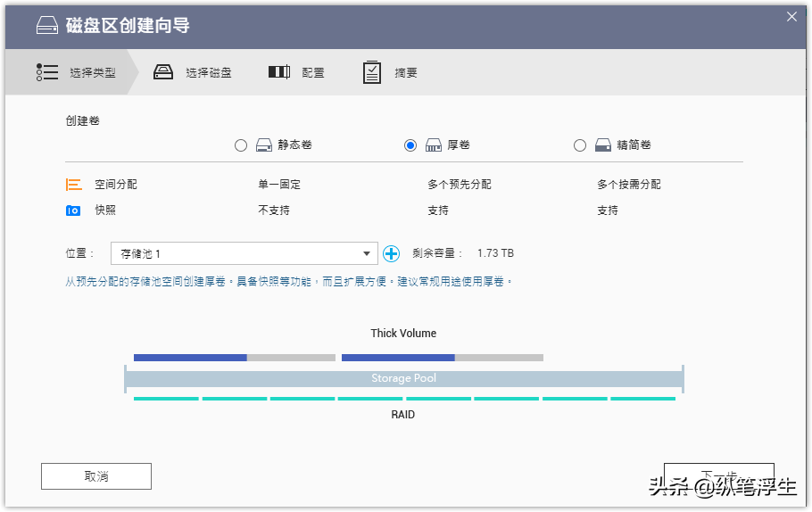Select the 厚卷 radio button
The width and height of the screenshot is (812, 512).
click(x=410, y=145)
